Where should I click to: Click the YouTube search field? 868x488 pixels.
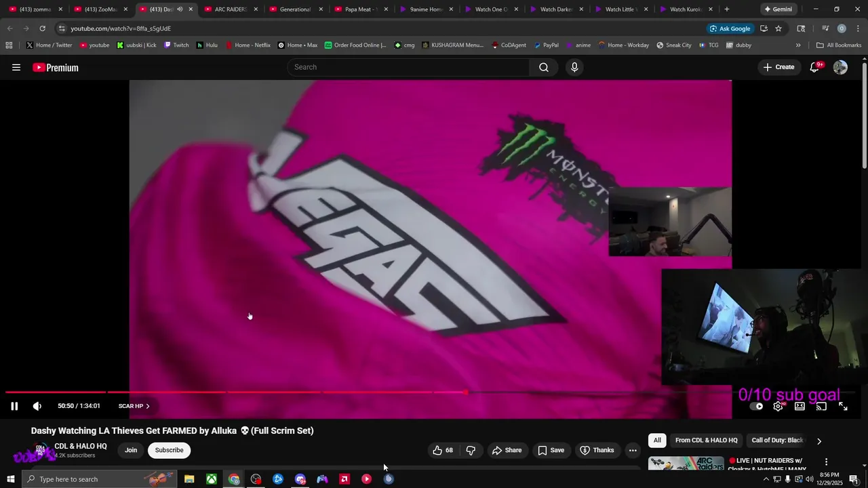click(x=408, y=67)
